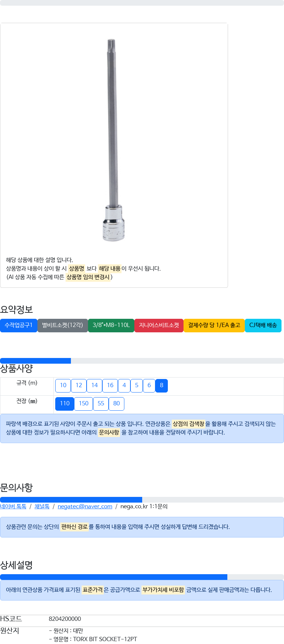Select the highlighted size 8 button
284x644 pixels.
(161, 385)
